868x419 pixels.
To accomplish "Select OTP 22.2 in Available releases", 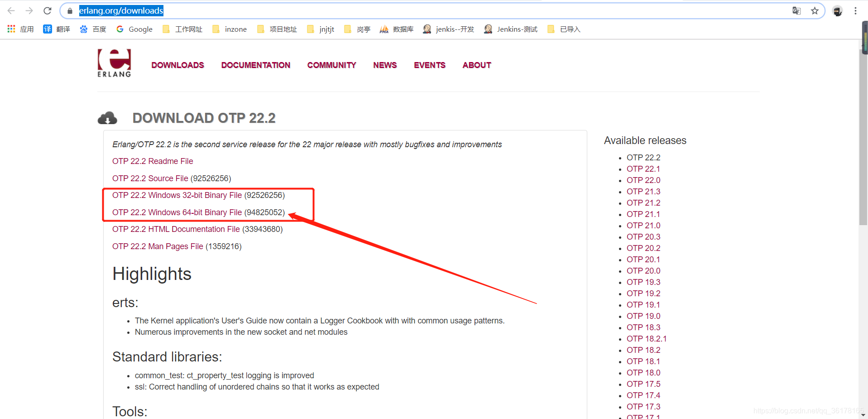I will pos(643,158).
